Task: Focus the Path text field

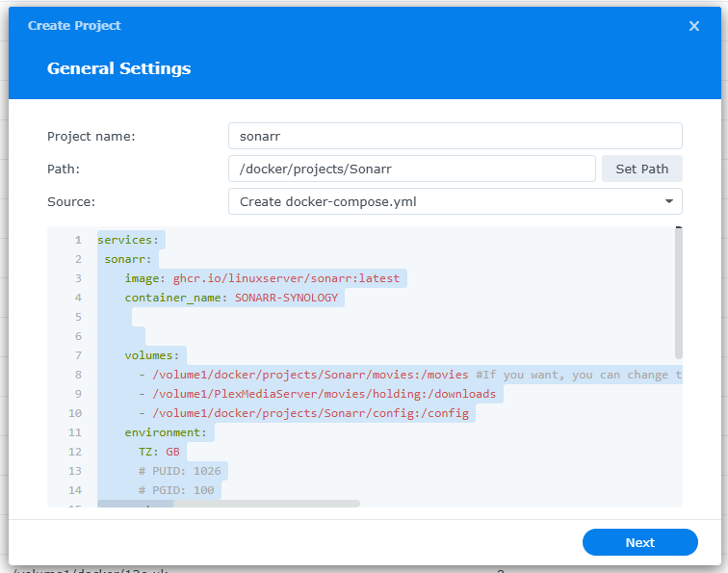Action: coord(412,169)
